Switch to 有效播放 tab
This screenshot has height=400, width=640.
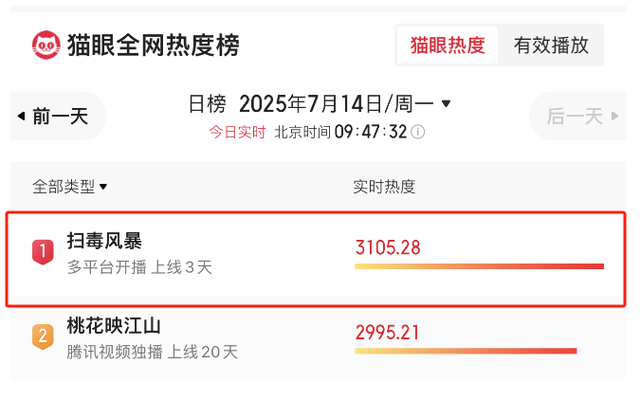pyautogui.click(x=551, y=45)
